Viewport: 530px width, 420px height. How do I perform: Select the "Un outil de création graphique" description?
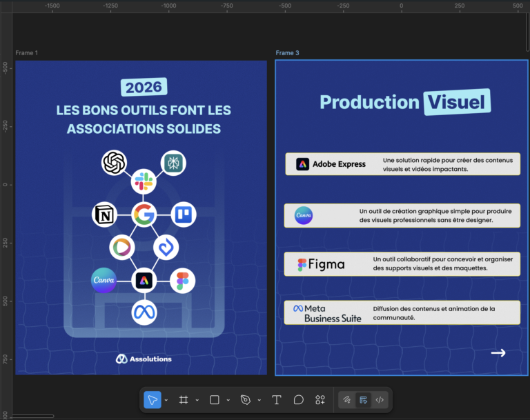click(x=435, y=216)
